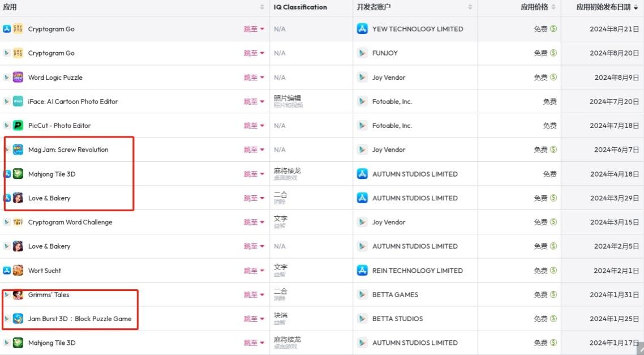Open 跳至 dropdown for Grimms' Tales
This screenshot has width=644, height=355.
[x=254, y=294]
